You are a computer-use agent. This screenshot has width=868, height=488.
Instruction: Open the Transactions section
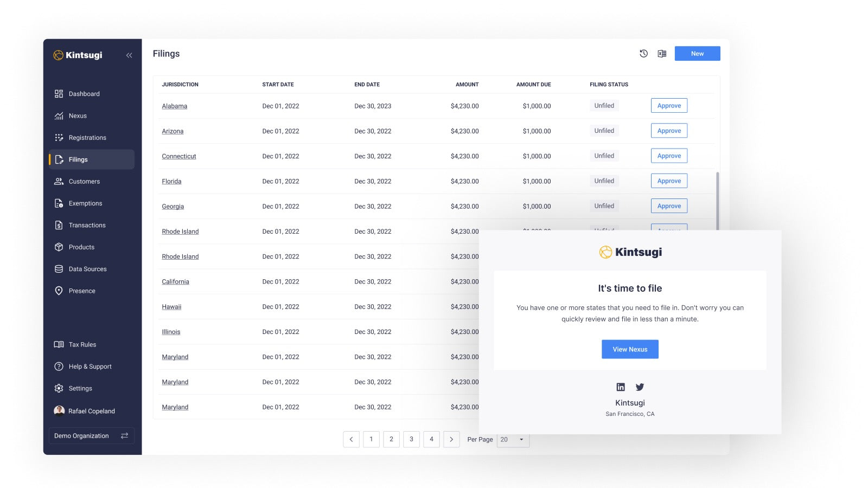tap(86, 225)
